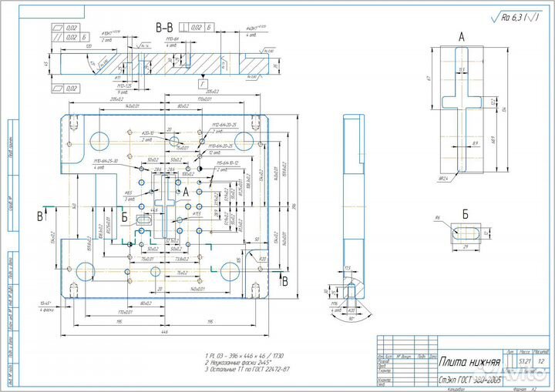Click the flatness tolerance frame 0,02 at top left

66,27
